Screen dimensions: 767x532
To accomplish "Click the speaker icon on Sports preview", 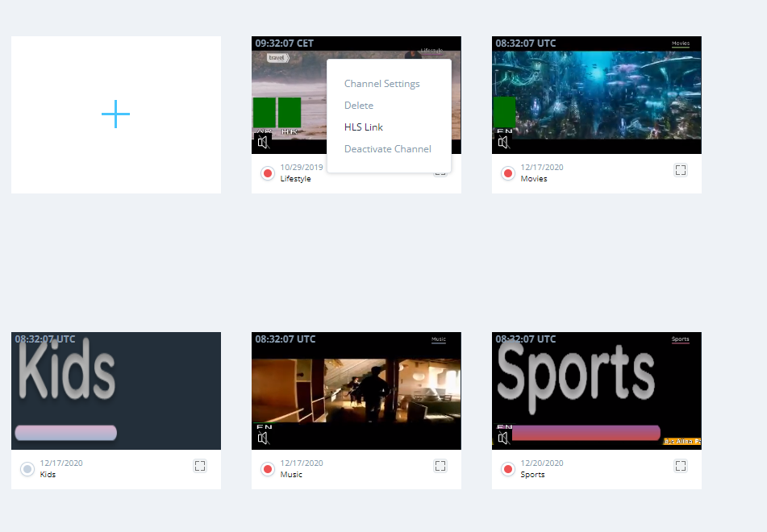I will pos(503,438).
